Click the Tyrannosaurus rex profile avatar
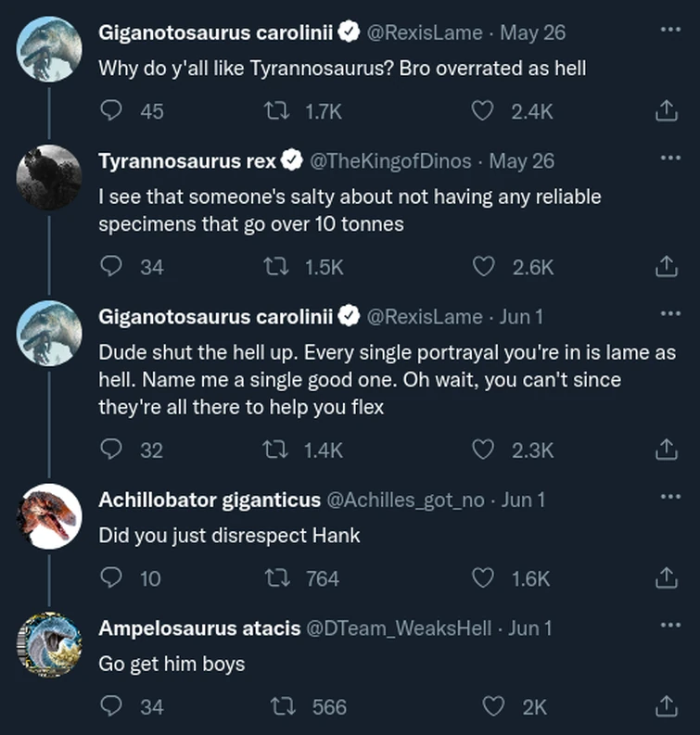This screenshot has height=735, width=700. (x=50, y=178)
